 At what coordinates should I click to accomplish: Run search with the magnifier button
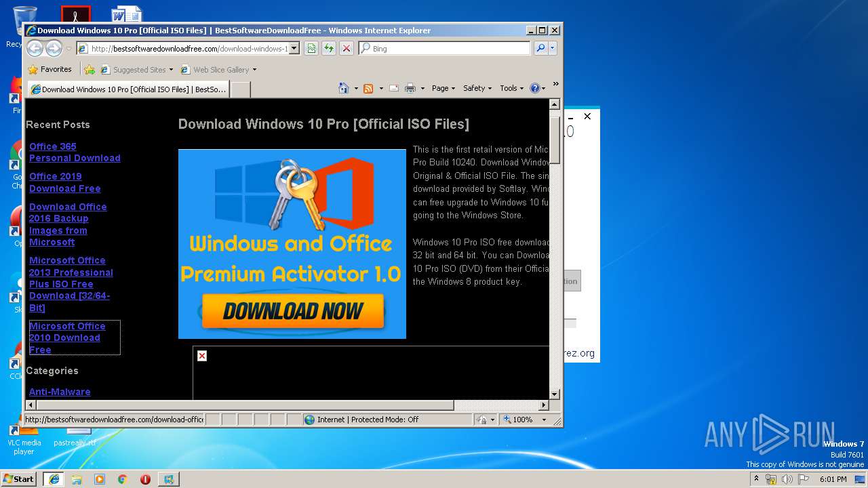pyautogui.click(x=540, y=48)
